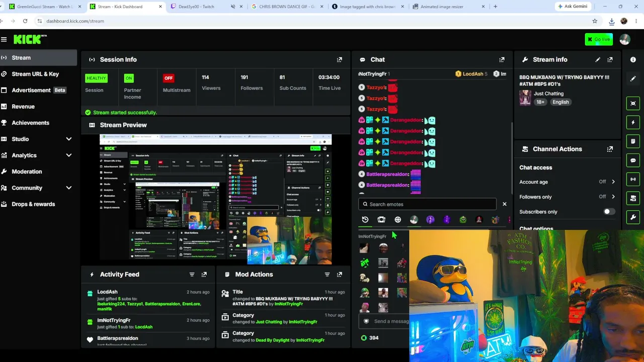Click the Kick logo
This screenshot has width=644, height=362.
tap(30, 39)
